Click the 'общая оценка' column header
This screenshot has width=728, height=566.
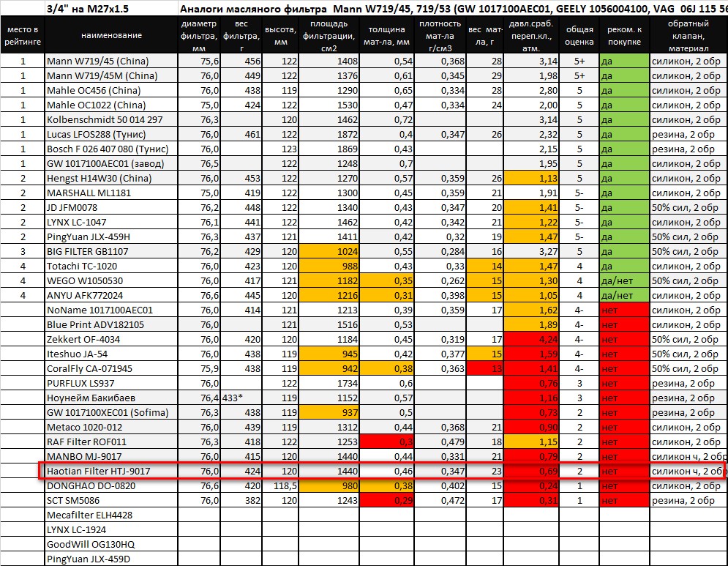tap(579, 35)
